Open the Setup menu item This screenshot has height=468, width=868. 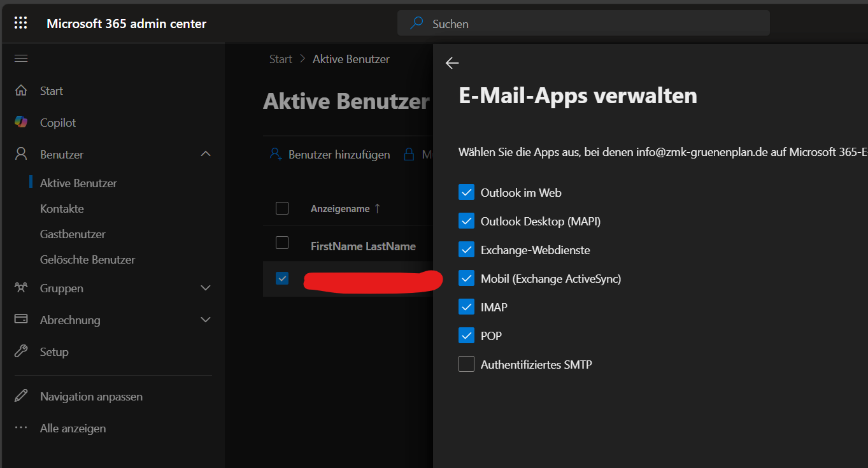coord(54,351)
